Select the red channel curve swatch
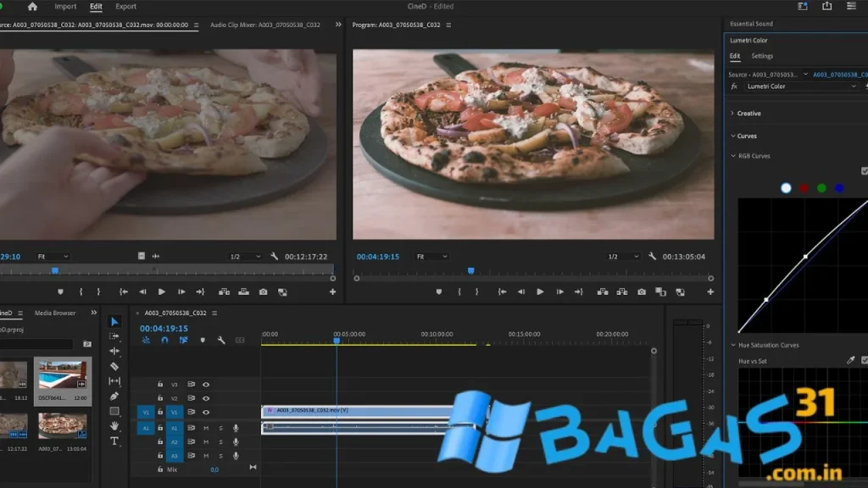This screenshot has width=868, height=488. (804, 188)
